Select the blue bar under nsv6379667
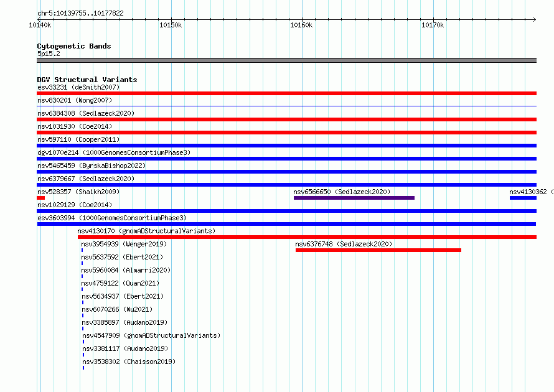This screenshot has width=554, height=392. tap(286, 185)
